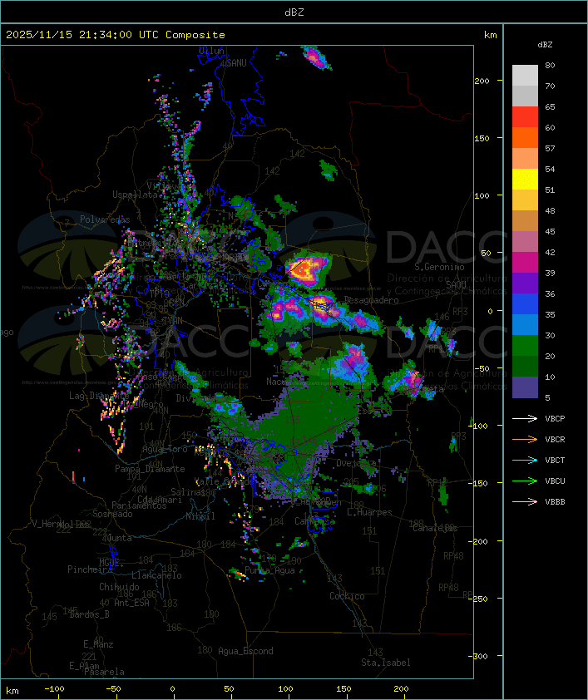Select the light orange 54-57 dBZ swatch
The width and height of the screenshot is (588, 700).
pyautogui.click(x=525, y=159)
